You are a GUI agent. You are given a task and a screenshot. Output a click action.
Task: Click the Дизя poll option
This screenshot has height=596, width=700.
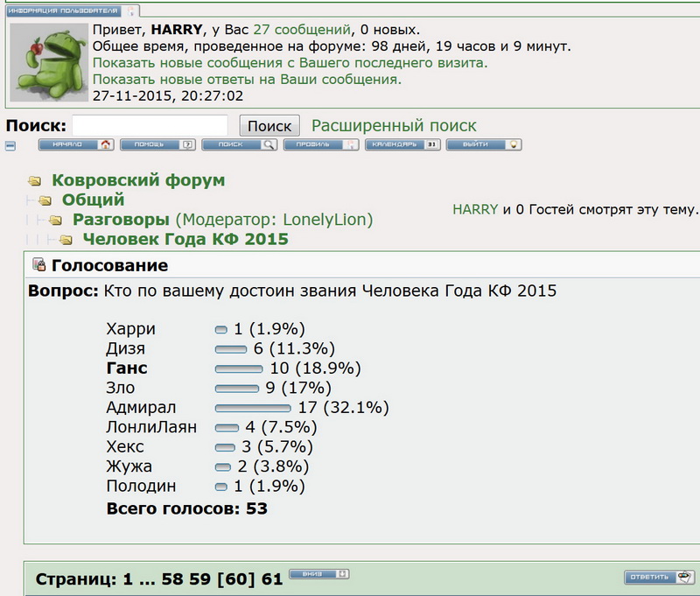click(125, 348)
